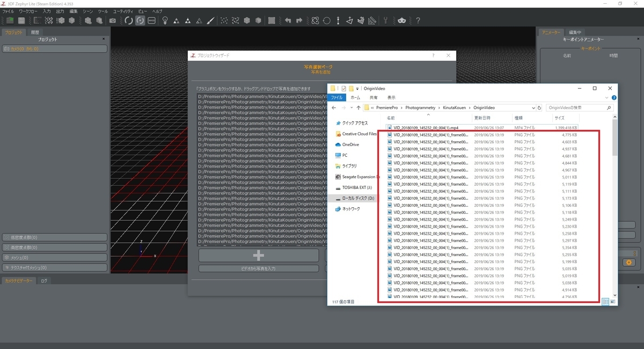Screen dimensions: 644x349
Task: Sort by 更新日時 column header
Action: pos(483,118)
